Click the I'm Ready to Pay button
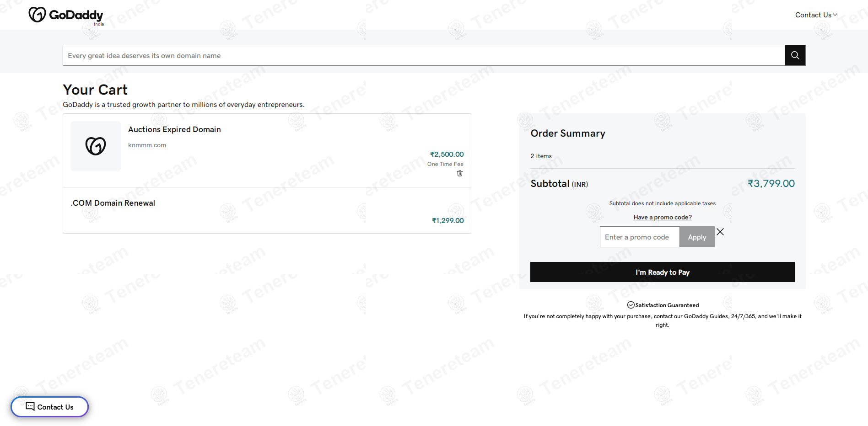 pos(662,272)
